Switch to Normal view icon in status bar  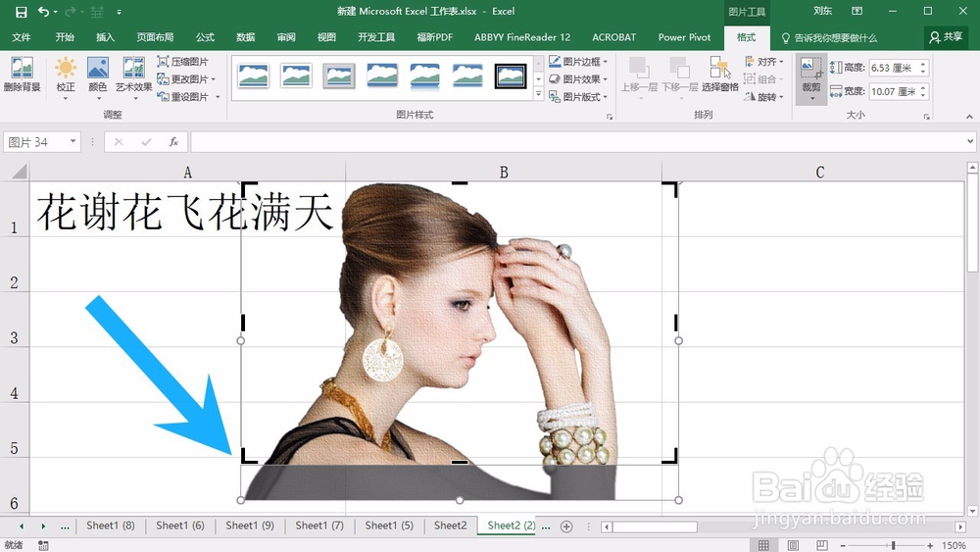tap(763, 545)
